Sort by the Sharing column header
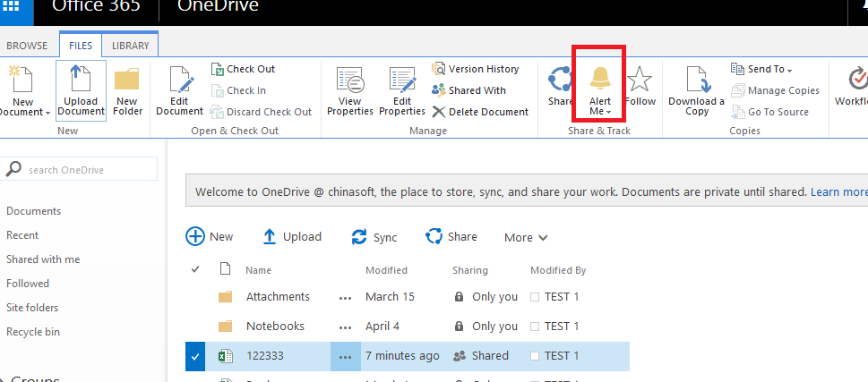The height and width of the screenshot is (382, 868). coord(470,270)
